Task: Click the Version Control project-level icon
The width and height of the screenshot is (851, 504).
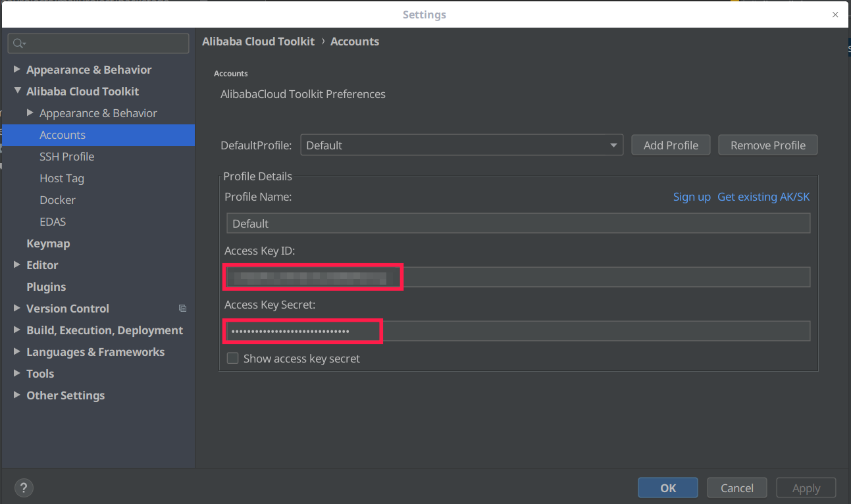Action: [183, 309]
